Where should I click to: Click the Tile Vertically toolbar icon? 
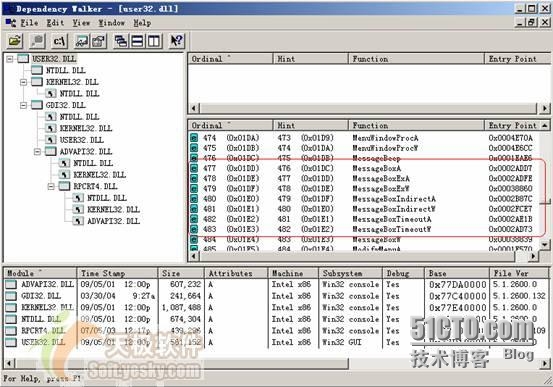click(x=154, y=41)
